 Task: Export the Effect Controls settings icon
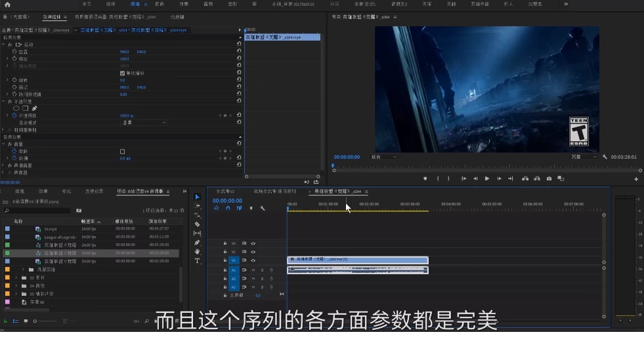pyautogui.click(x=316, y=182)
